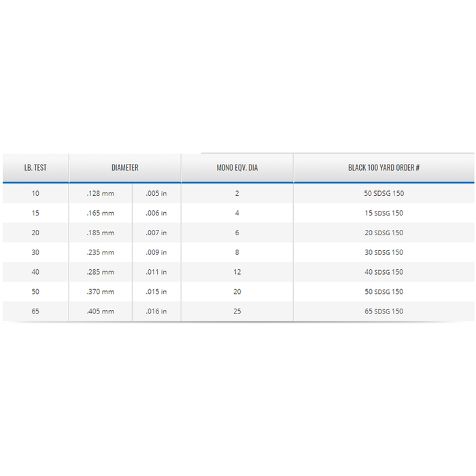Click the .165 mm diameter value
Viewport: 476px width, 476px height.
101,214
